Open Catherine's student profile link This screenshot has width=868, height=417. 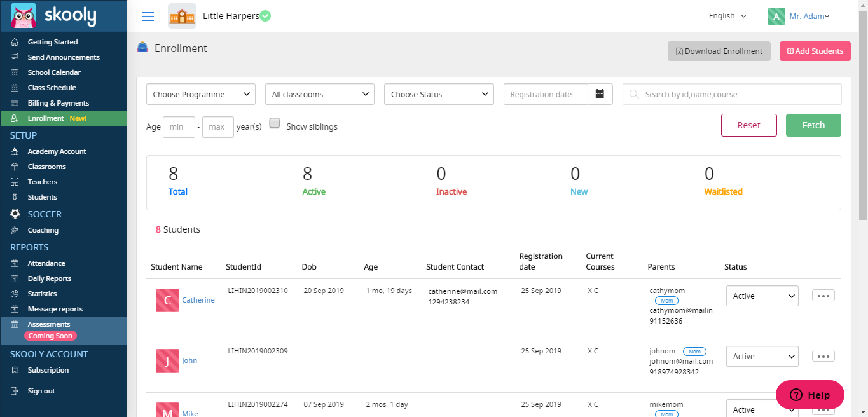tap(198, 300)
